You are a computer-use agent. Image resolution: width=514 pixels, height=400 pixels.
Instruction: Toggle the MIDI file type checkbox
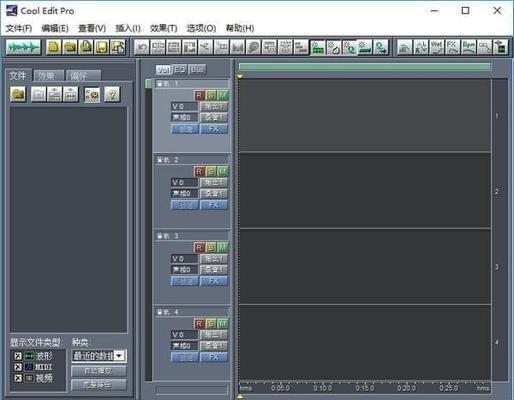click(x=18, y=367)
